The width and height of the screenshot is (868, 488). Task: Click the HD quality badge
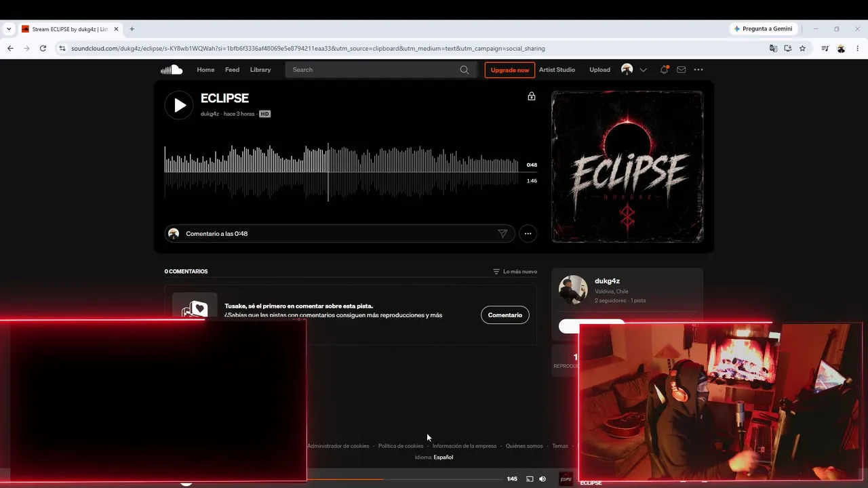[x=264, y=114]
